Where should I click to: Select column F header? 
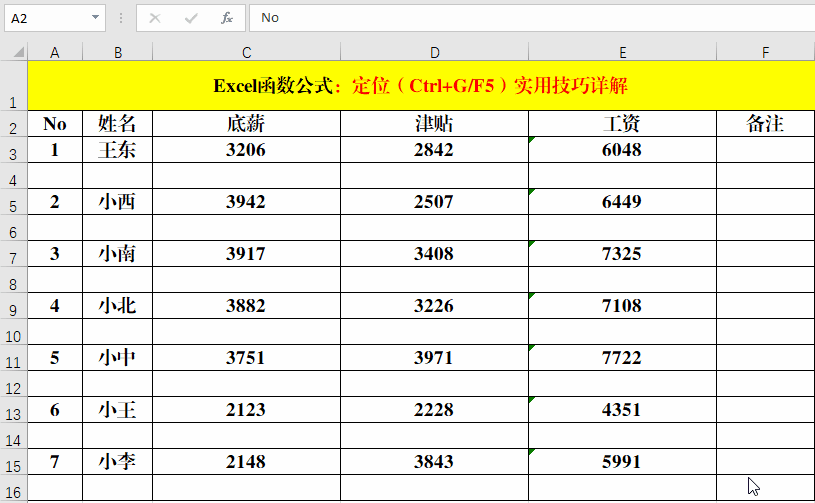coord(766,52)
